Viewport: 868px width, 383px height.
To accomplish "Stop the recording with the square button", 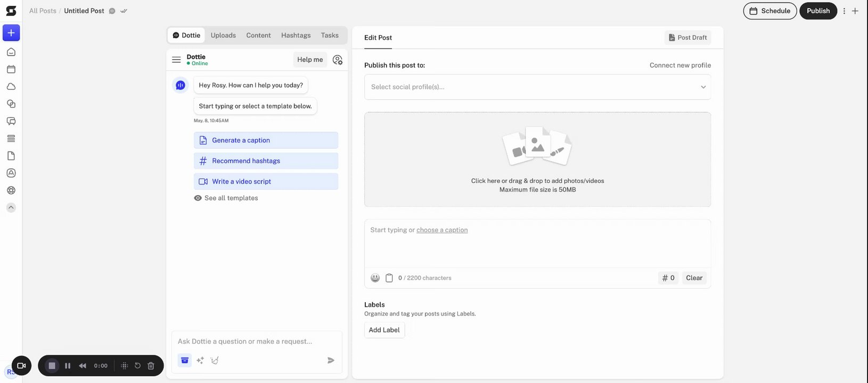I will [52, 366].
